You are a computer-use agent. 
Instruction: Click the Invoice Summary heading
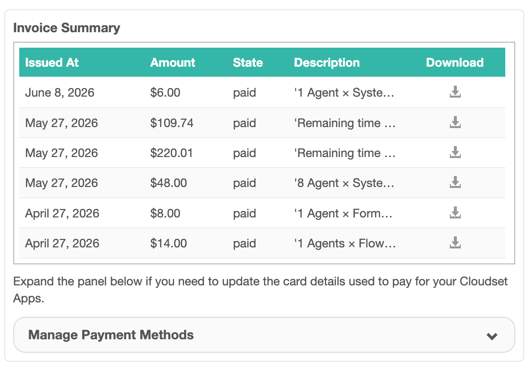pos(67,28)
